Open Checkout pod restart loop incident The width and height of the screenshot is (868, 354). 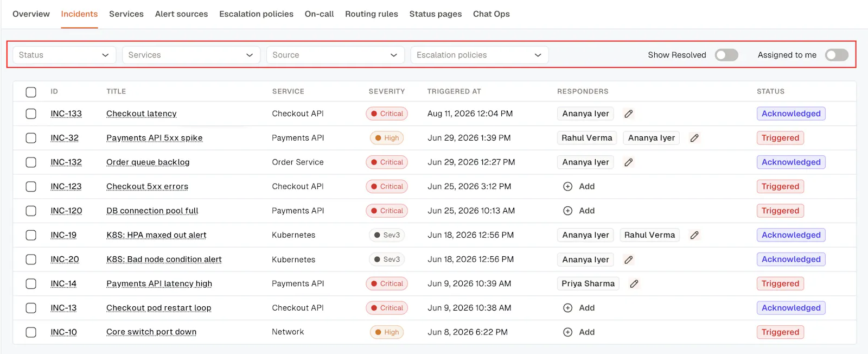(x=158, y=308)
